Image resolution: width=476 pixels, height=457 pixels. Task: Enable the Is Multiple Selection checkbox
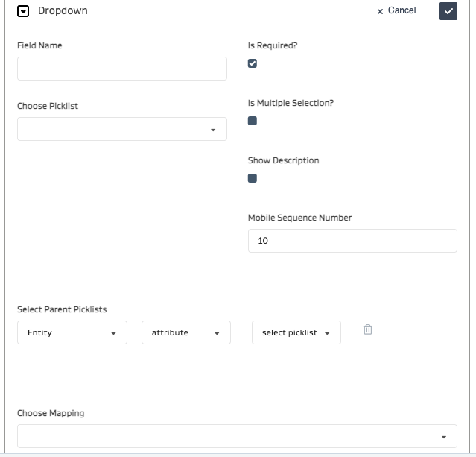(253, 121)
